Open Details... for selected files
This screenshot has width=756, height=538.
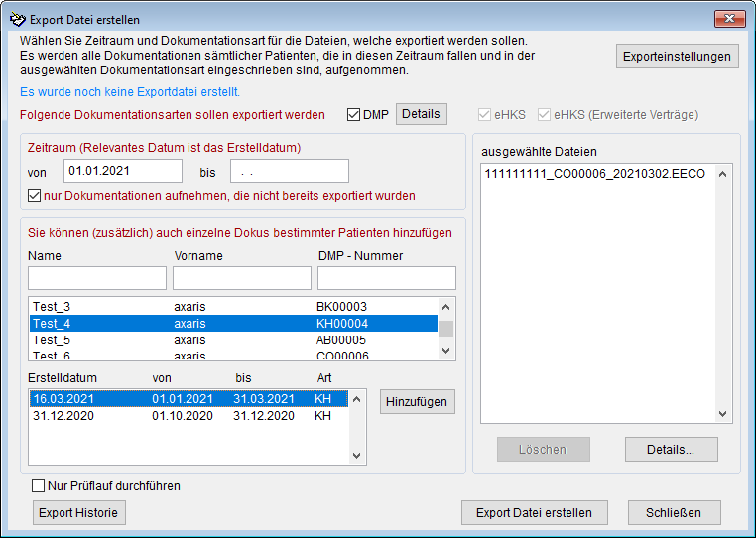tap(671, 450)
